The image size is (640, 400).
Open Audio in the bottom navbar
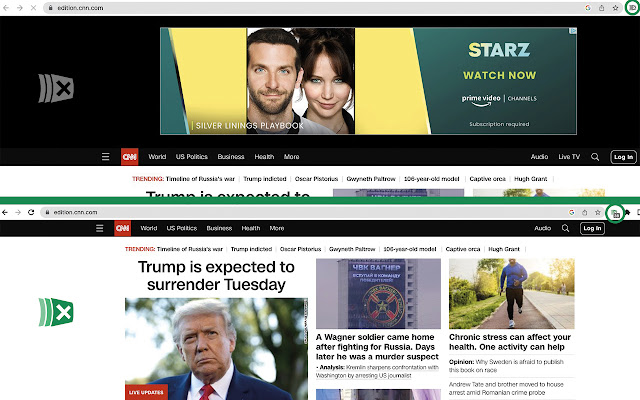[x=542, y=228]
